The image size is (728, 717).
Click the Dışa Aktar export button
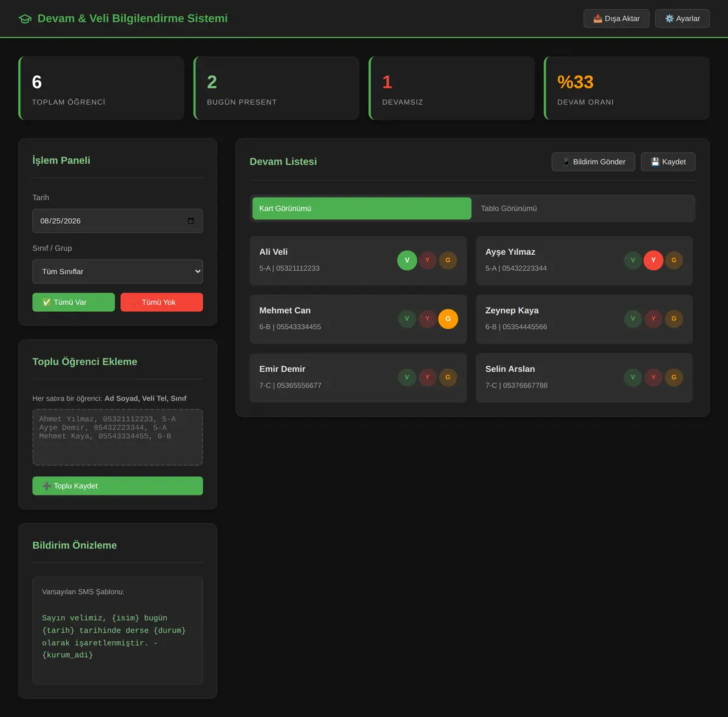pos(616,19)
